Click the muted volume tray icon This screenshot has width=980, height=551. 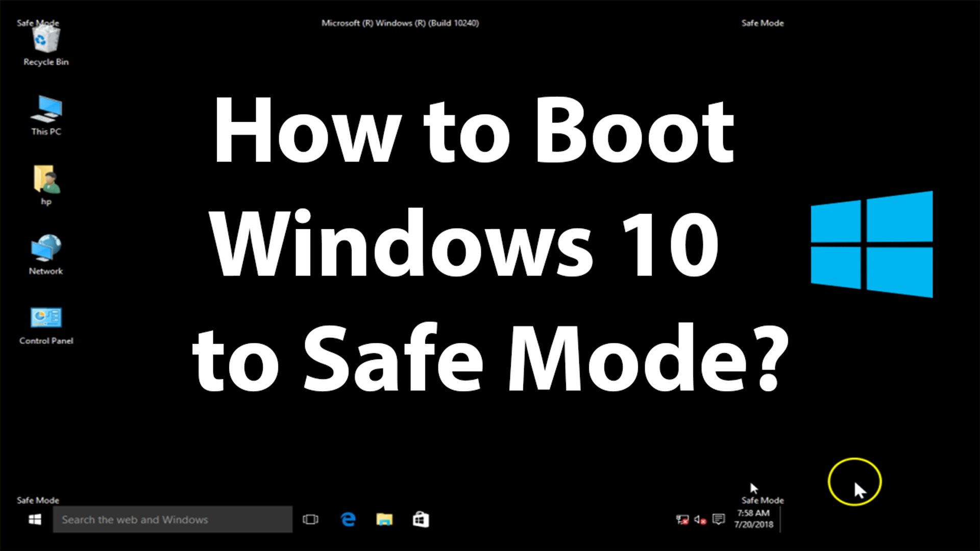coord(700,520)
